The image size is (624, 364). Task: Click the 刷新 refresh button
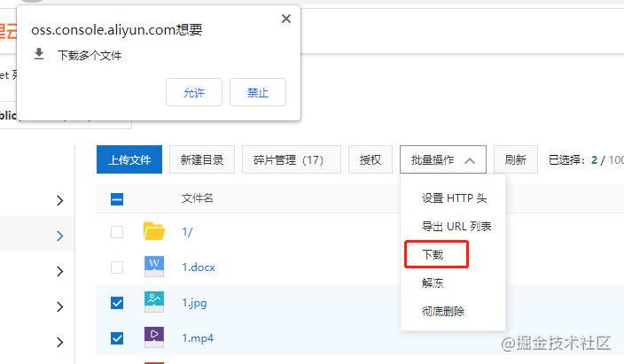(x=516, y=159)
